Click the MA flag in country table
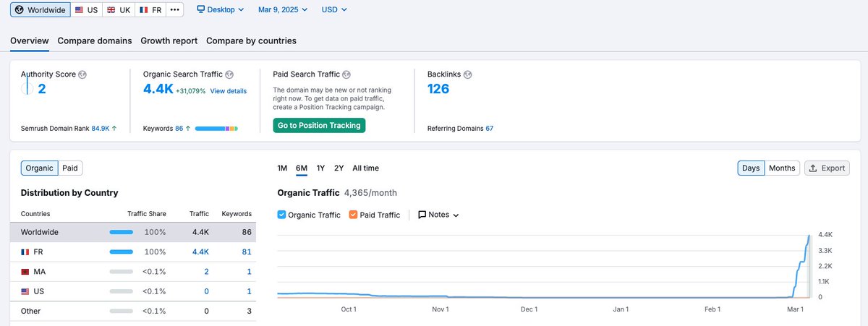The height and width of the screenshot is (326, 868). click(25, 272)
